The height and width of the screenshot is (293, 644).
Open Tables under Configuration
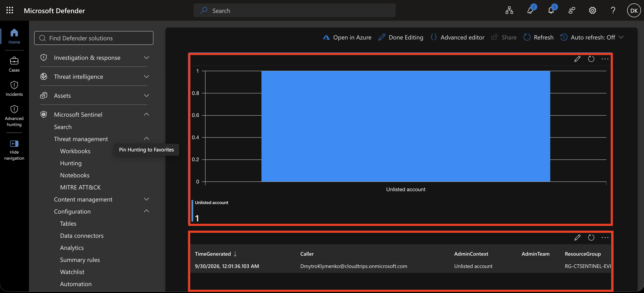coord(68,224)
